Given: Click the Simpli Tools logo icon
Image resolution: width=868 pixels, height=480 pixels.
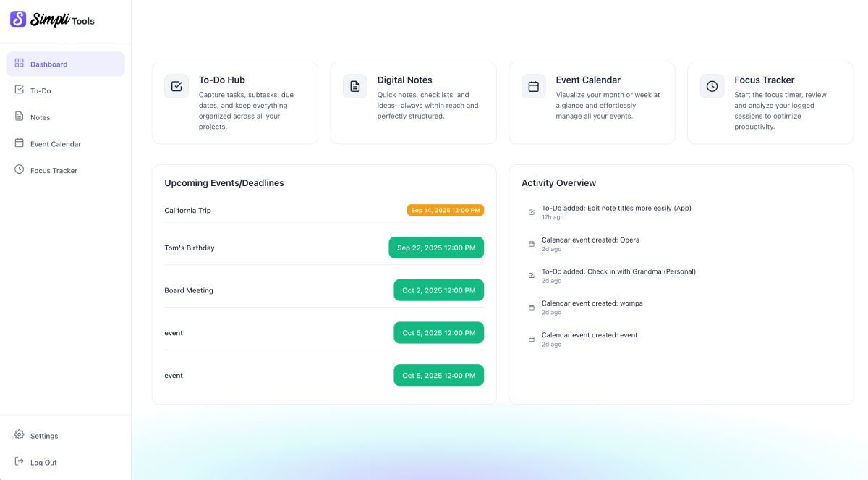Looking at the screenshot, I should point(18,20).
